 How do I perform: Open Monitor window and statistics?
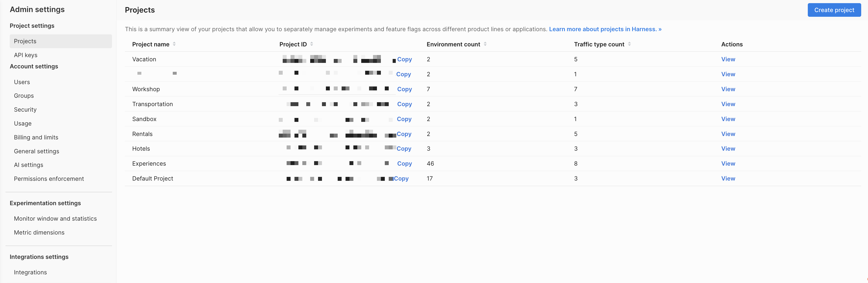click(55, 219)
